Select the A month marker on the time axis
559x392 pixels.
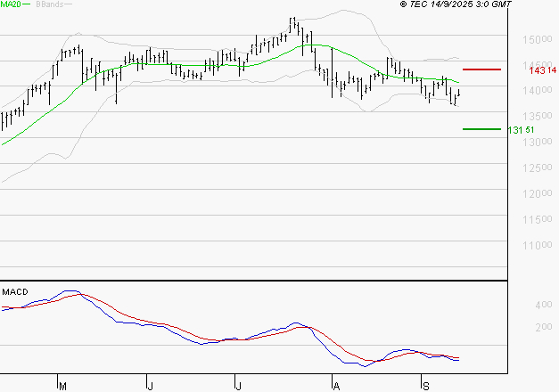coord(336,386)
